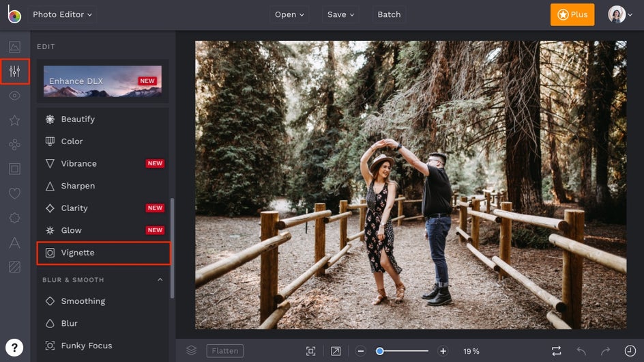644x362 pixels.
Task: Open the history clock icon
Action: coord(630,351)
